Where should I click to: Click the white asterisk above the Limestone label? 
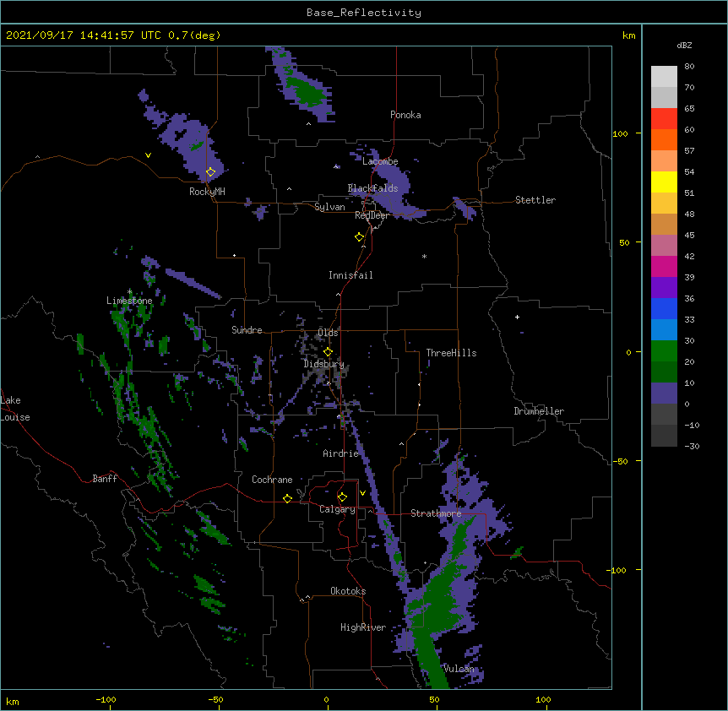[130, 292]
